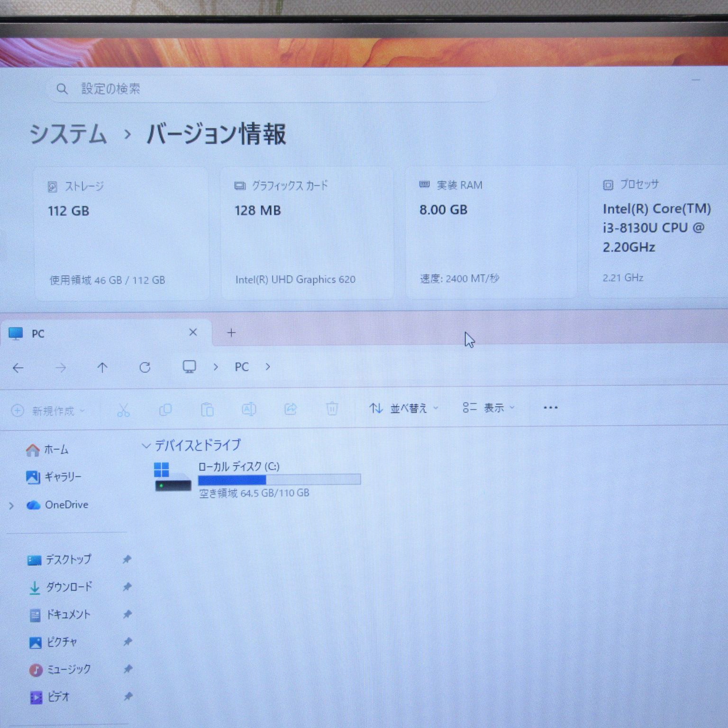Minimize the Settings window
Image resolution: width=728 pixels, height=728 pixels.
[696, 81]
